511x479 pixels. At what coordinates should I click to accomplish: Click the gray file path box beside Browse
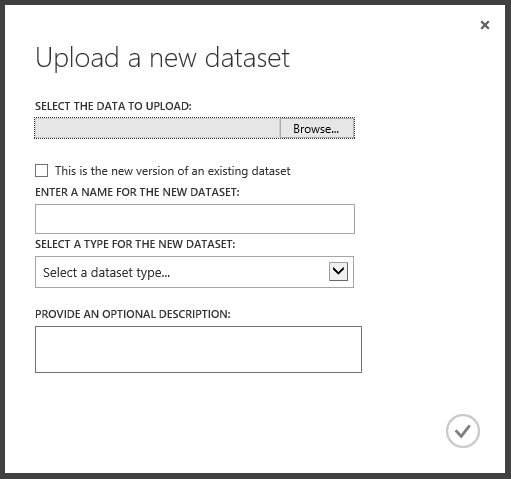point(157,128)
